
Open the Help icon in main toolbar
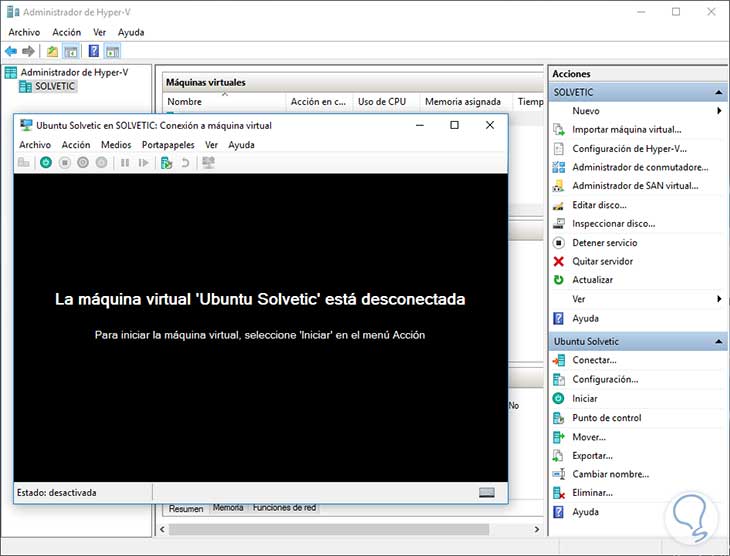94,51
